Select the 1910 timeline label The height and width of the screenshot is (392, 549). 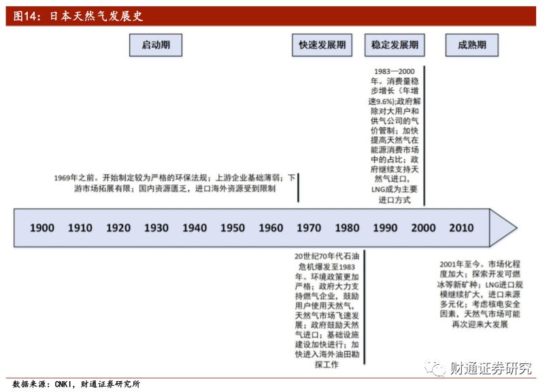(x=80, y=228)
